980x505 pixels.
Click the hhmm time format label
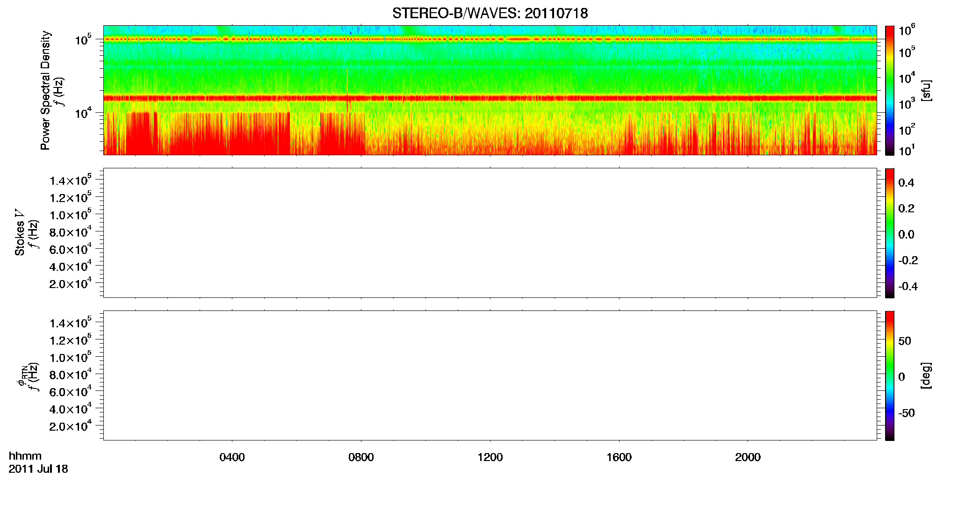click(x=25, y=456)
